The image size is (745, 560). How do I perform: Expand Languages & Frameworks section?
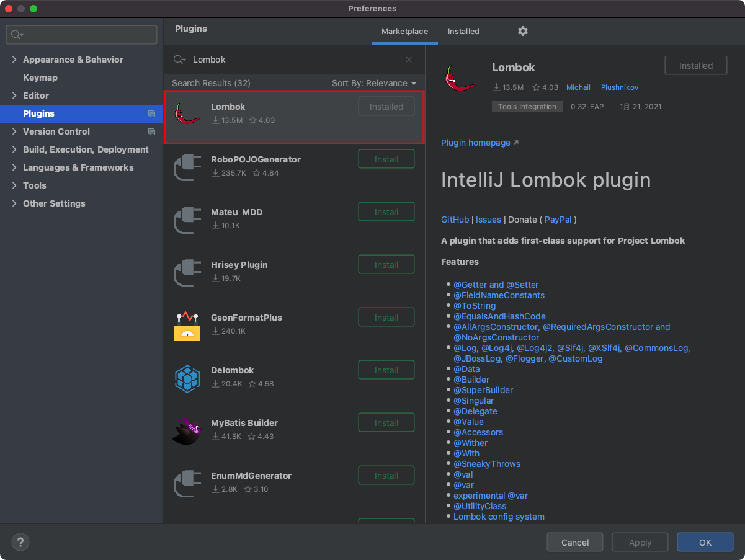pos(14,167)
